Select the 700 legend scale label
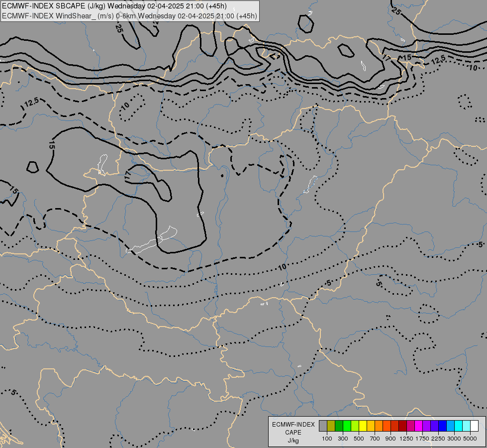This screenshot has height=448, width=487. [x=375, y=439]
